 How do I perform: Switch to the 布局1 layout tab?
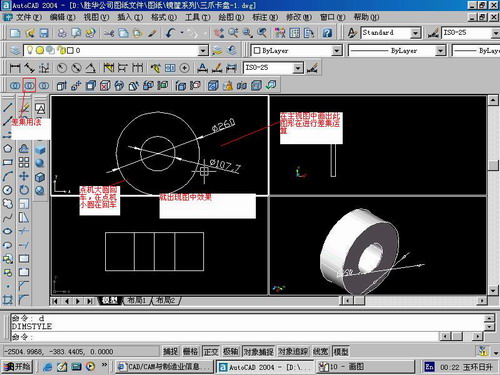tap(137, 300)
